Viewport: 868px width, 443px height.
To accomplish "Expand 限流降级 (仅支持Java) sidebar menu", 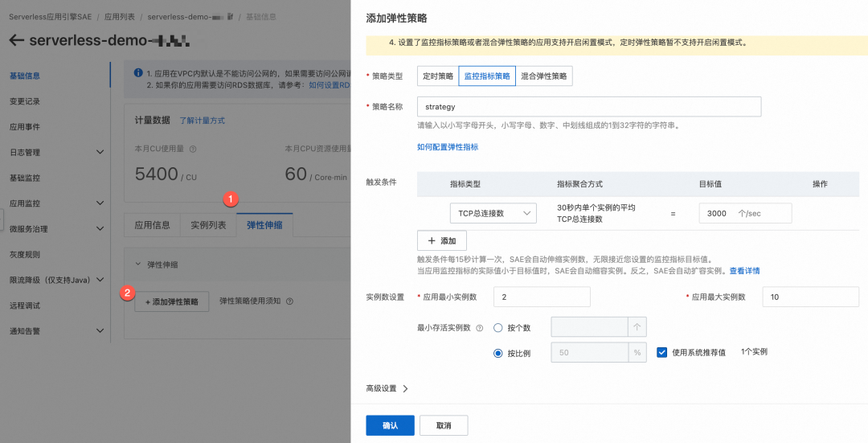I will tap(100, 280).
